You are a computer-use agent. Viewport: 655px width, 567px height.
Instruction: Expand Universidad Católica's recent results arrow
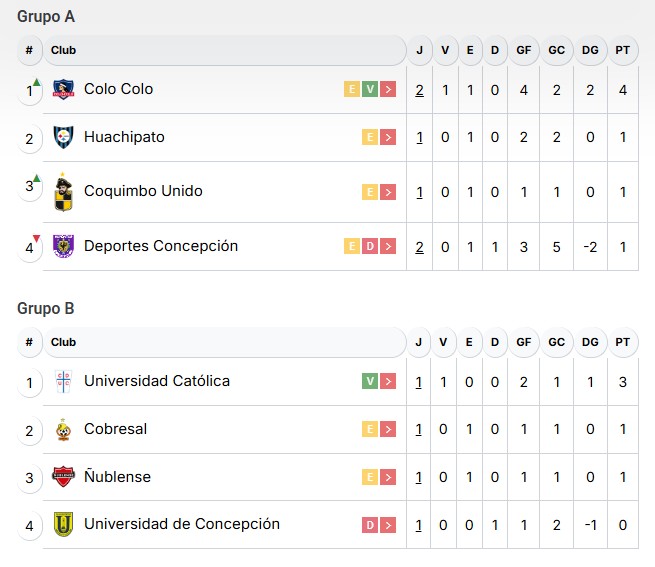coord(388,382)
